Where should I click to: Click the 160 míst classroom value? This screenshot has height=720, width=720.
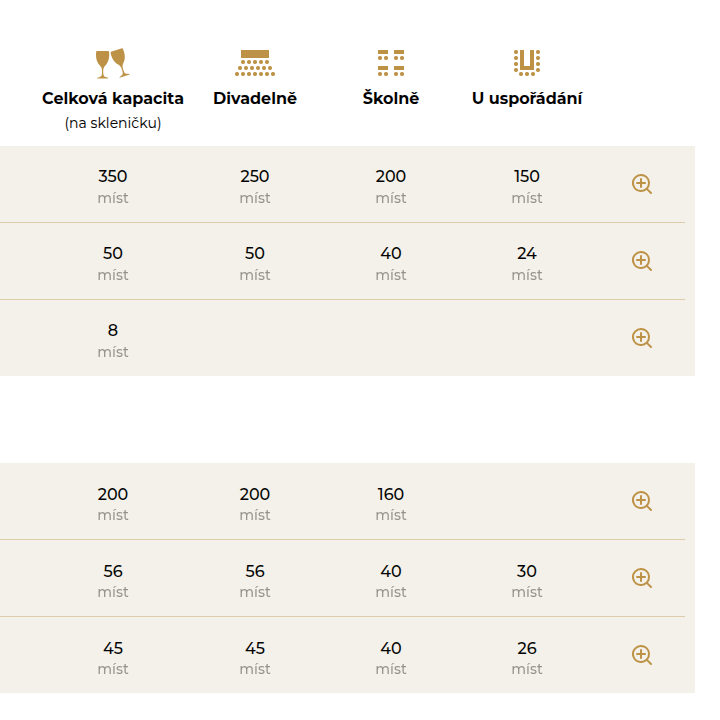[x=391, y=502]
